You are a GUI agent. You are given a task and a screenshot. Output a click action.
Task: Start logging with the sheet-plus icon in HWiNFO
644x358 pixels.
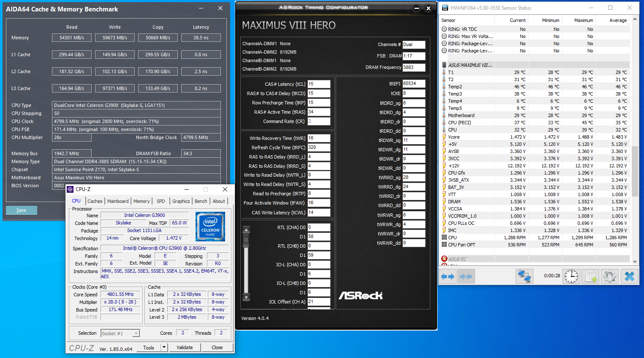590,276
